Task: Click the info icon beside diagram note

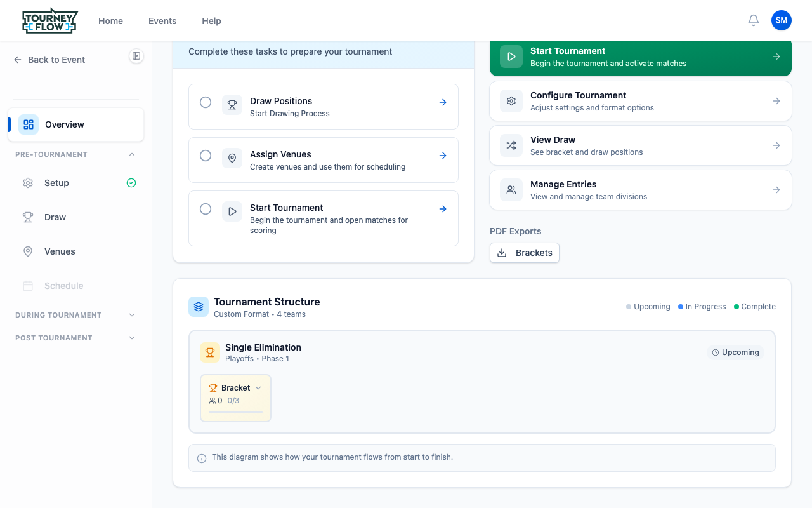Action: 202,458
